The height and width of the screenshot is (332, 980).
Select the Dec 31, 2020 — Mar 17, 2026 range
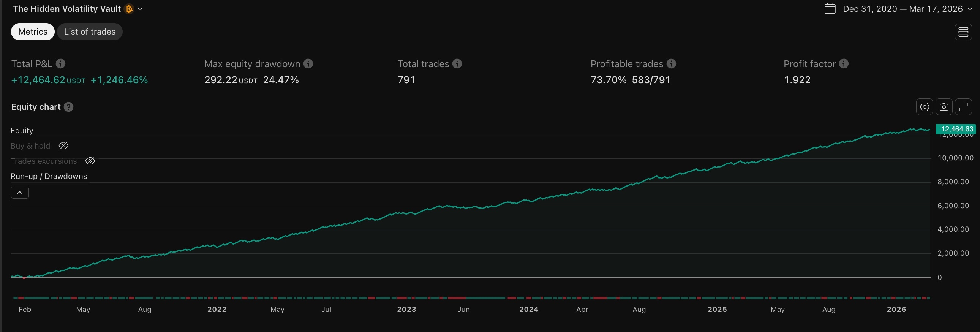[903, 9]
